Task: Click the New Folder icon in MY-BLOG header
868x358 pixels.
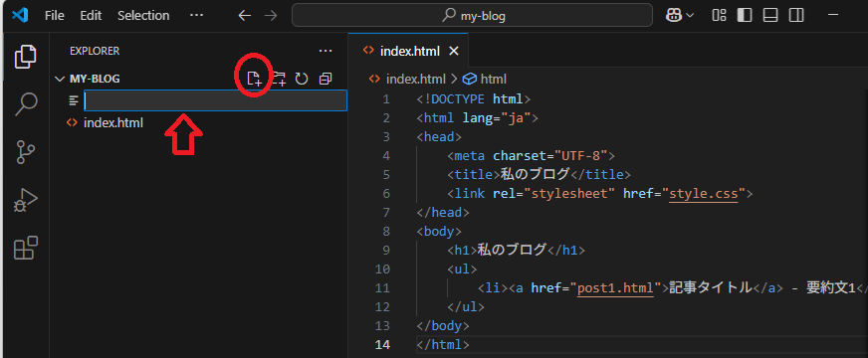Action: [278, 79]
